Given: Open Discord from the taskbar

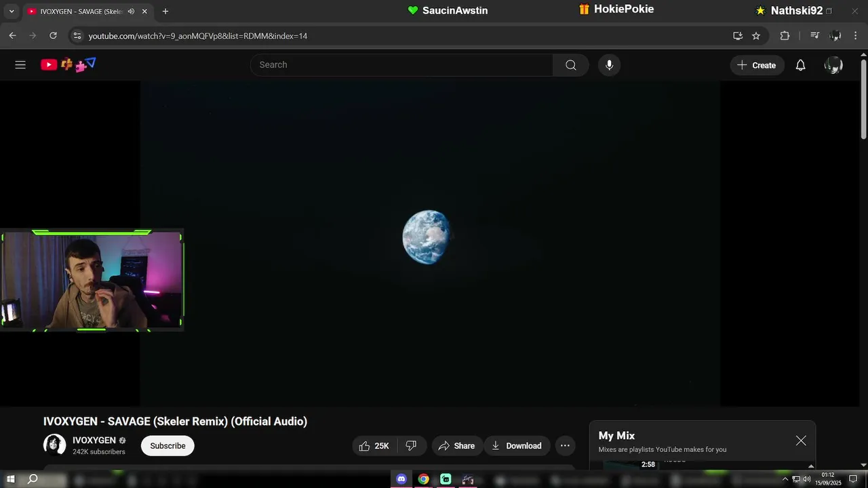Looking at the screenshot, I should click(401, 479).
